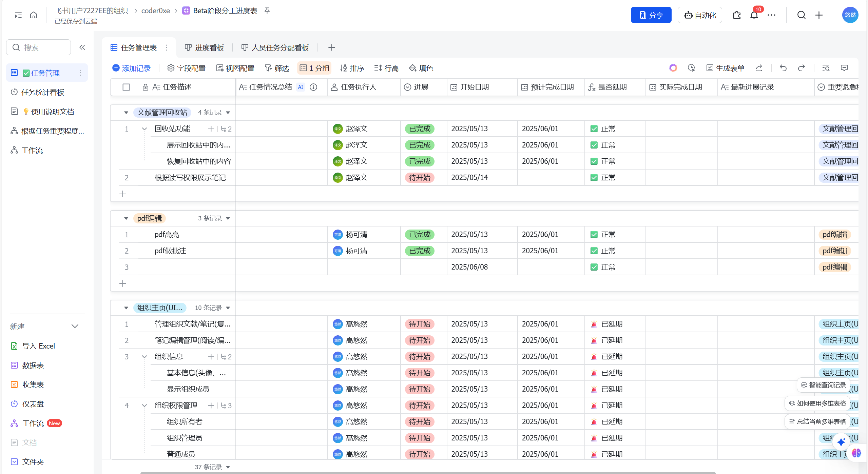Open the floating AI assistant star icon

coord(841,442)
